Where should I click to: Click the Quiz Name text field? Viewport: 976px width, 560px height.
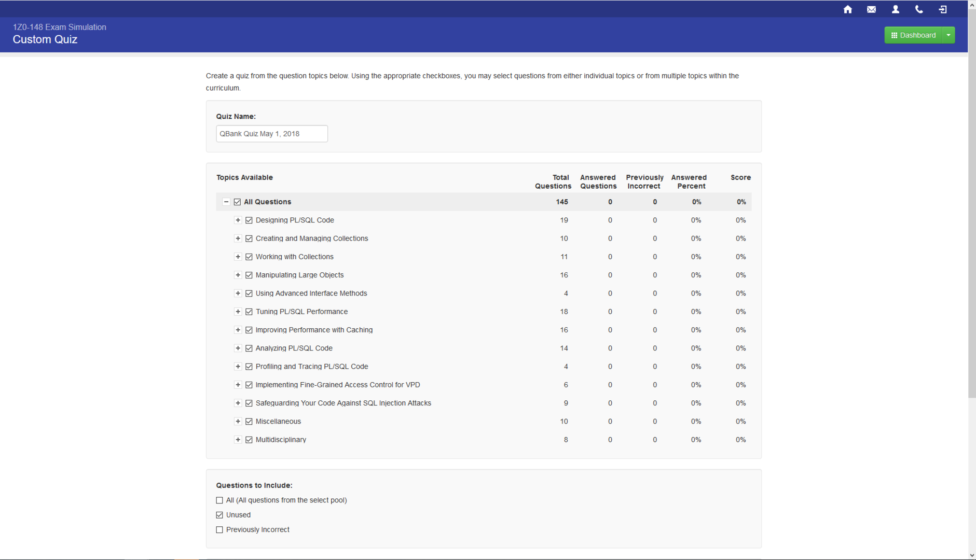click(x=272, y=134)
